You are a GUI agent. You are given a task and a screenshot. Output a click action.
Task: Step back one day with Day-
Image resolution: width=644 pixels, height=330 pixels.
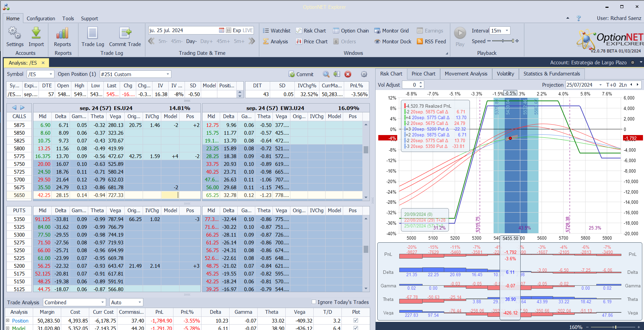(191, 41)
